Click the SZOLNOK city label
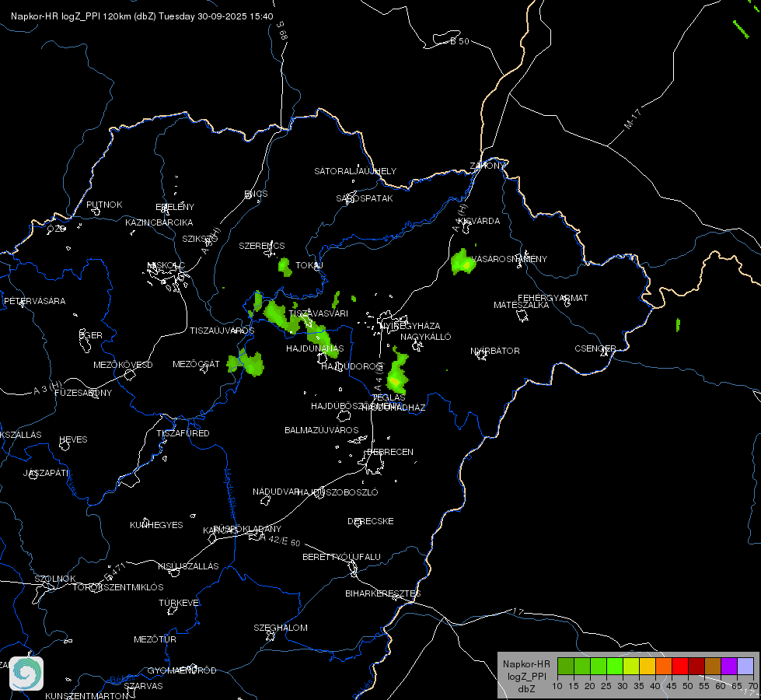Image resolution: width=761 pixels, height=700 pixels. [x=55, y=579]
